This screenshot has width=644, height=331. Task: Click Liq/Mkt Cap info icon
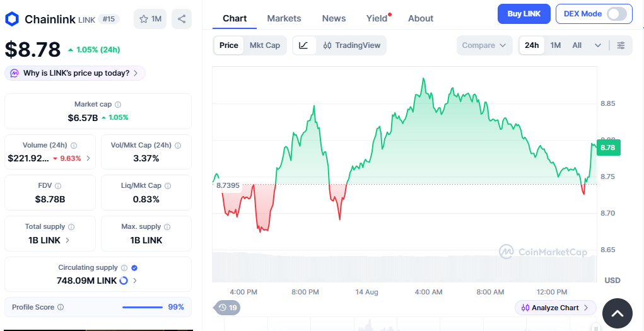click(x=168, y=186)
